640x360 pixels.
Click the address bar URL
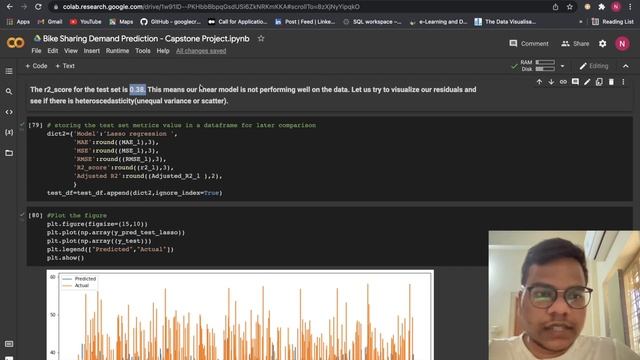(x=211, y=7)
